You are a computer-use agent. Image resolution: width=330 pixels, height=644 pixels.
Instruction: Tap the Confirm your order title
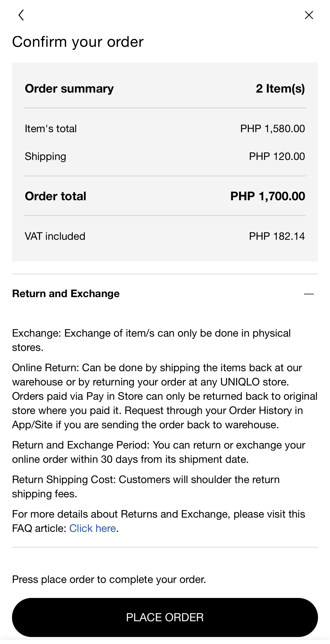point(78,42)
